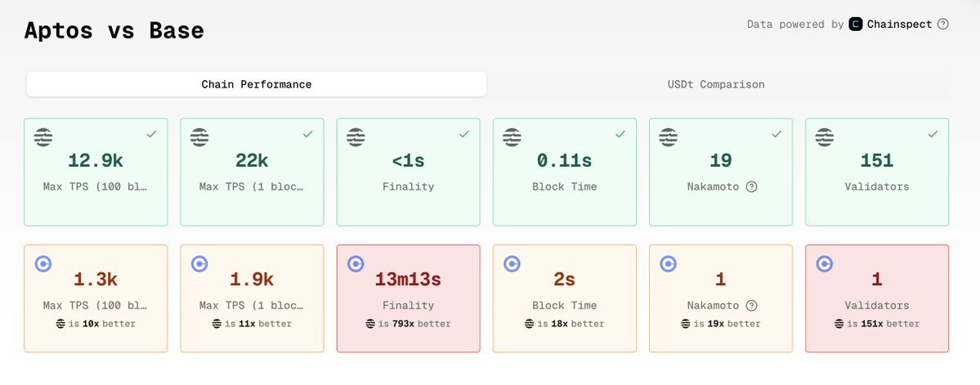Image resolution: width=980 pixels, height=385 pixels.
Task: Switch to the Chain Performance tab
Action: pyautogui.click(x=257, y=84)
